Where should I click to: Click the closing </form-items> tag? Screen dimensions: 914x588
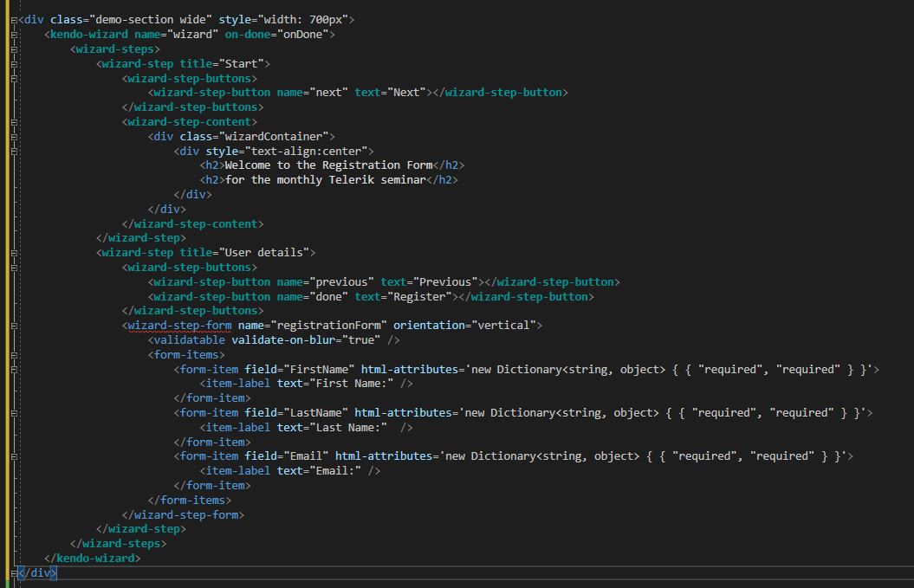pos(190,500)
